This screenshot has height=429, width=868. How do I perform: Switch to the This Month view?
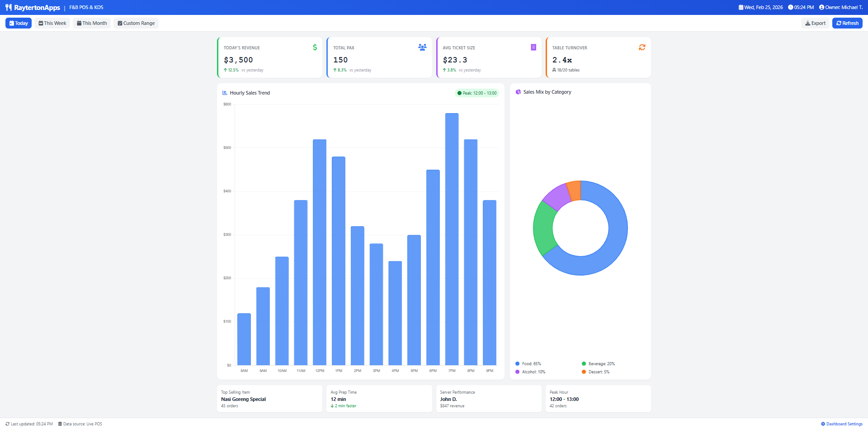pos(91,23)
